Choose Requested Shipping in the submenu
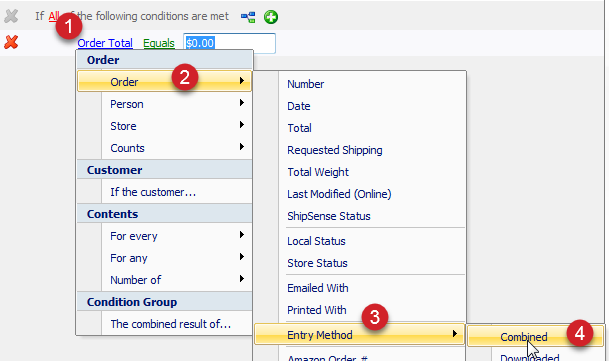Screen dimensions: 609x361 (x=335, y=150)
